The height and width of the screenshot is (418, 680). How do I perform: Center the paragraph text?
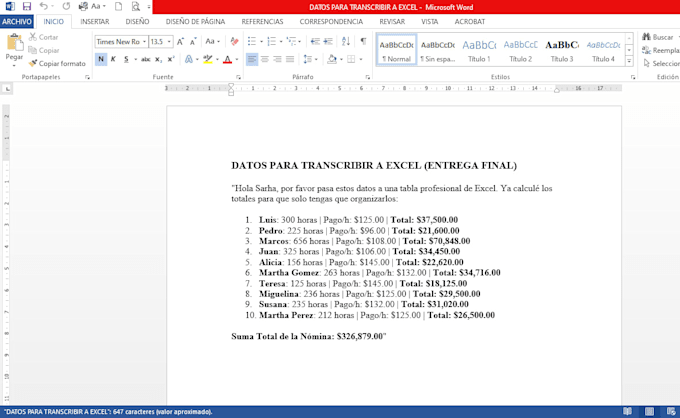click(x=265, y=59)
